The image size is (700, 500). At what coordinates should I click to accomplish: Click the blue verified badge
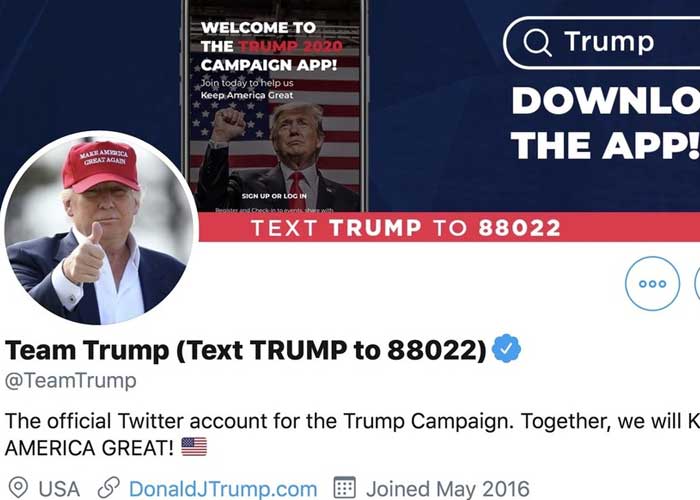[x=506, y=348]
